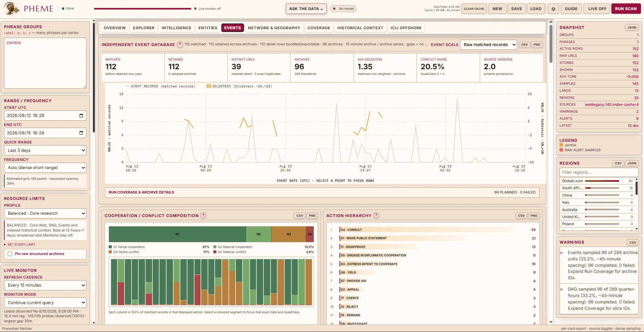Export Snapshot as JSON
Viewport: 644px width, 332px height.
(x=632, y=28)
